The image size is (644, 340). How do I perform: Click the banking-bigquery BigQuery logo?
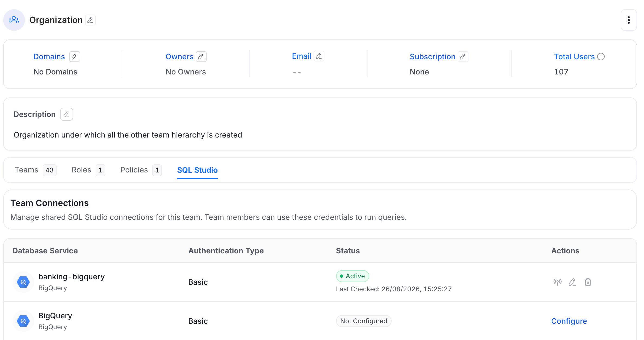[23, 282]
